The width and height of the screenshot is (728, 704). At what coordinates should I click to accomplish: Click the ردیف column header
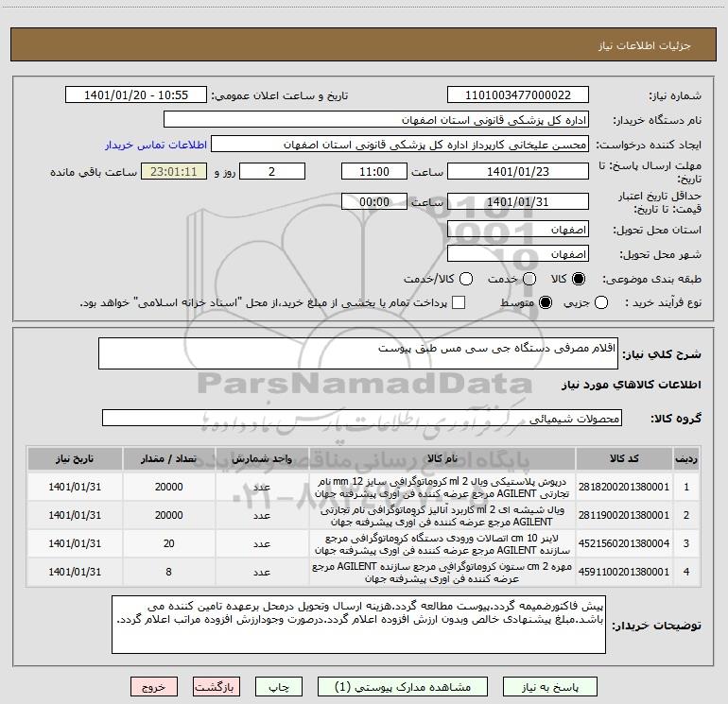click(685, 458)
